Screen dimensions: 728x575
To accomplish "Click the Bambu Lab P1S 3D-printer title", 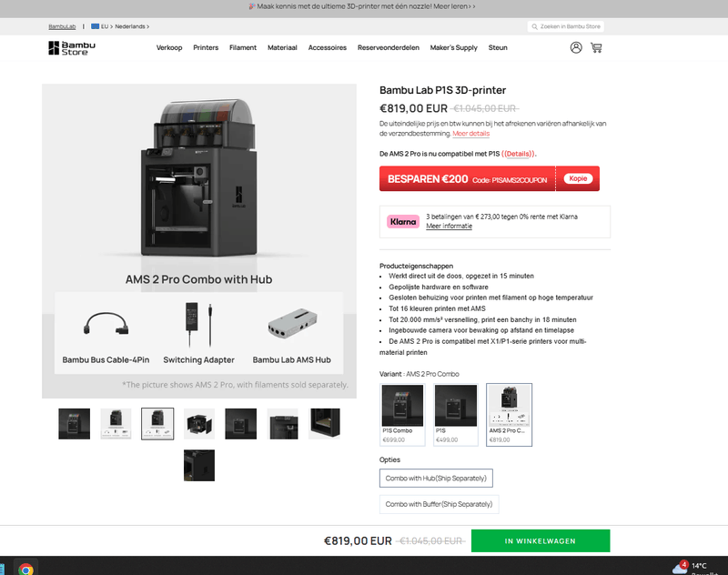I will (442, 90).
